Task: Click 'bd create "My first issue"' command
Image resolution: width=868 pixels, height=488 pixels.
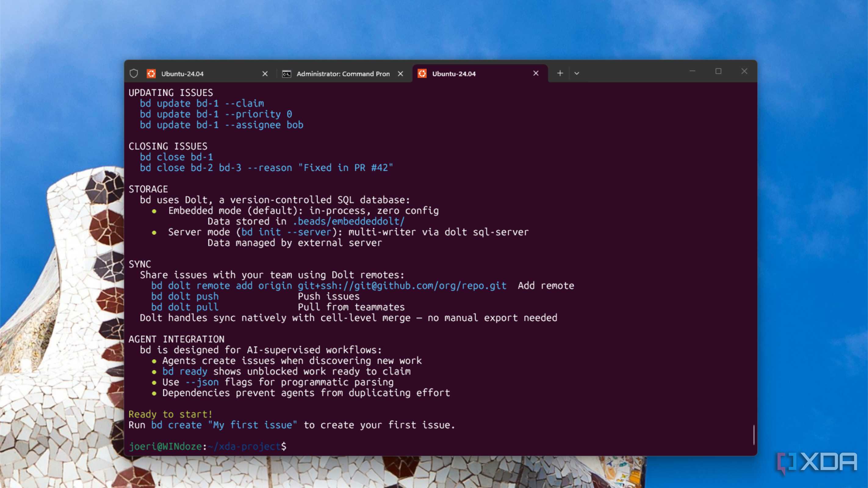Action: 225,425
